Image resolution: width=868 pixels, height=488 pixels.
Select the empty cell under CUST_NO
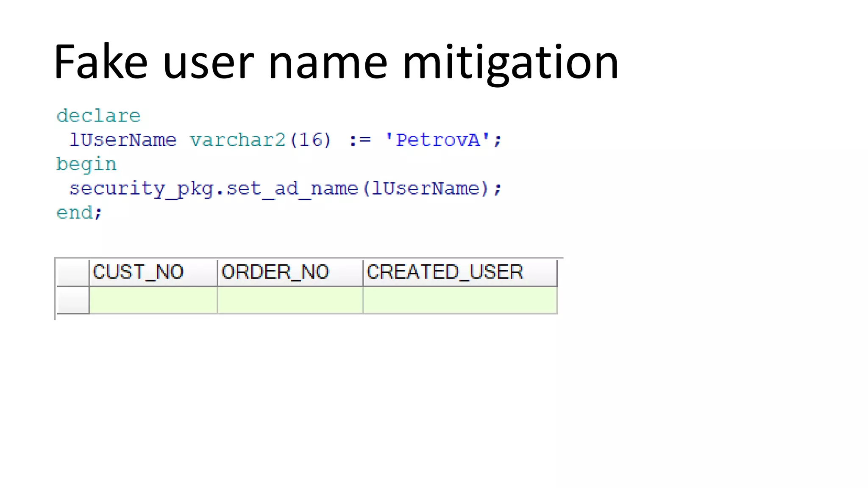click(x=153, y=300)
